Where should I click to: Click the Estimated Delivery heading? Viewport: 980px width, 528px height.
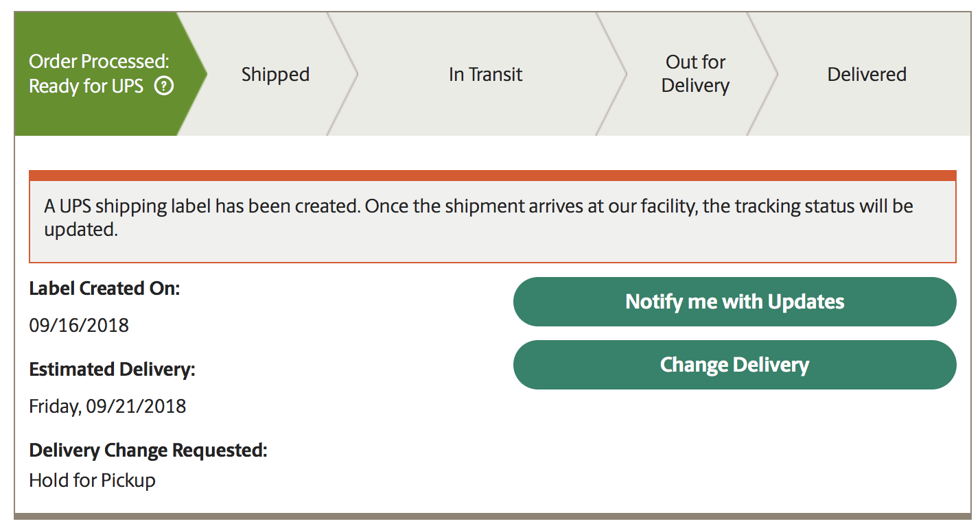(x=112, y=370)
